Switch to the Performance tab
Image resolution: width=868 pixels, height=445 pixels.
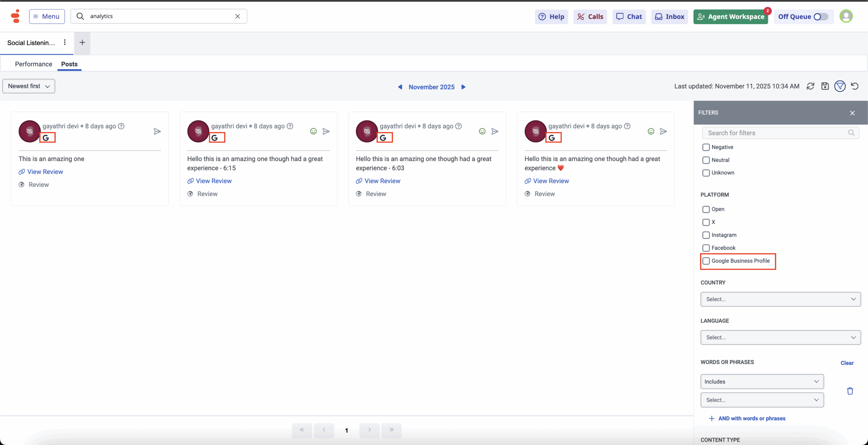point(34,64)
